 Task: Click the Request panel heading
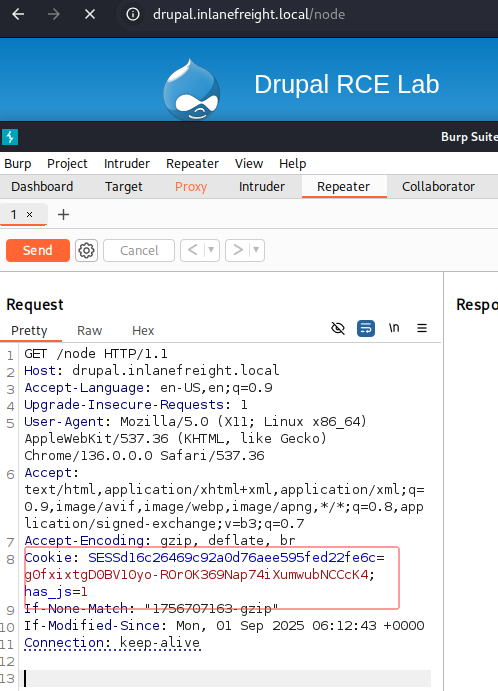click(35, 305)
